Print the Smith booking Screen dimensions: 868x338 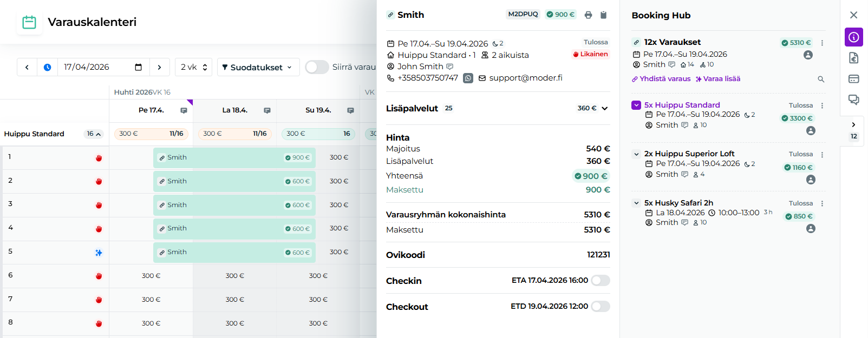point(588,15)
